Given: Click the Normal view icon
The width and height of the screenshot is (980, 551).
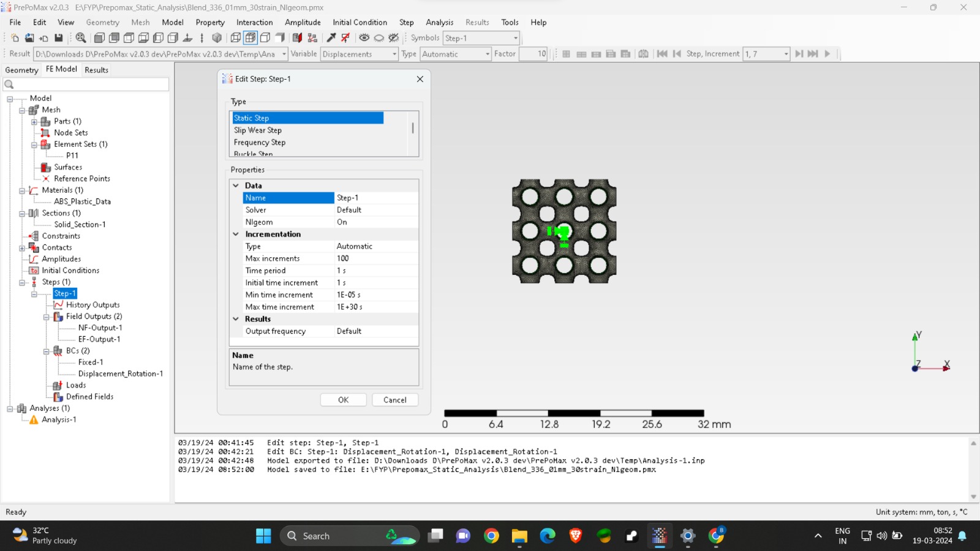Looking at the screenshot, I should tap(188, 38).
